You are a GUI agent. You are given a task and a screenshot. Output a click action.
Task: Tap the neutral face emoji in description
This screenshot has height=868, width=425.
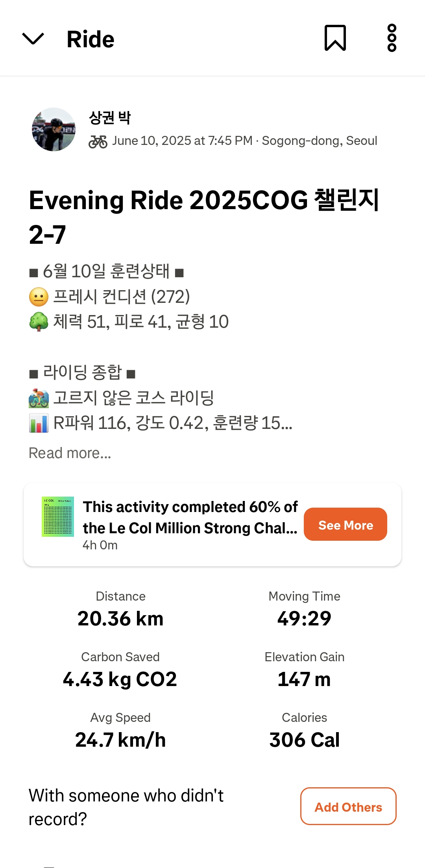coord(39,297)
